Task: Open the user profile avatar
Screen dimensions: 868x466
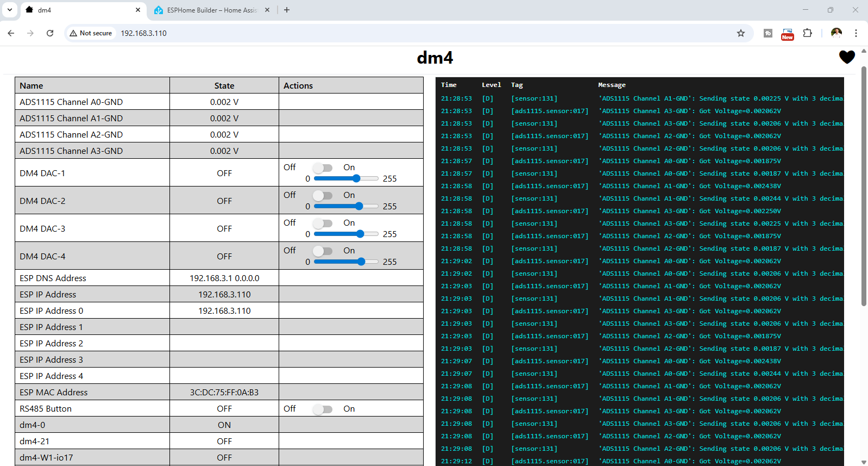Action: pyautogui.click(x=836, y=33)
